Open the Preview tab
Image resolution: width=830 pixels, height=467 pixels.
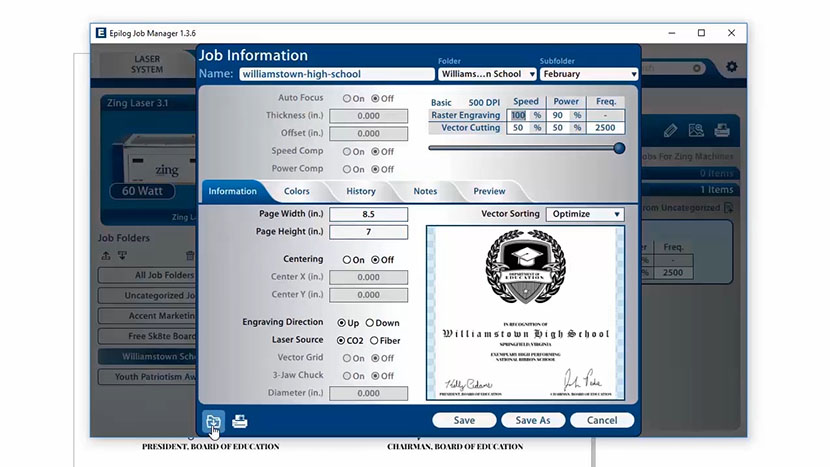489,191
